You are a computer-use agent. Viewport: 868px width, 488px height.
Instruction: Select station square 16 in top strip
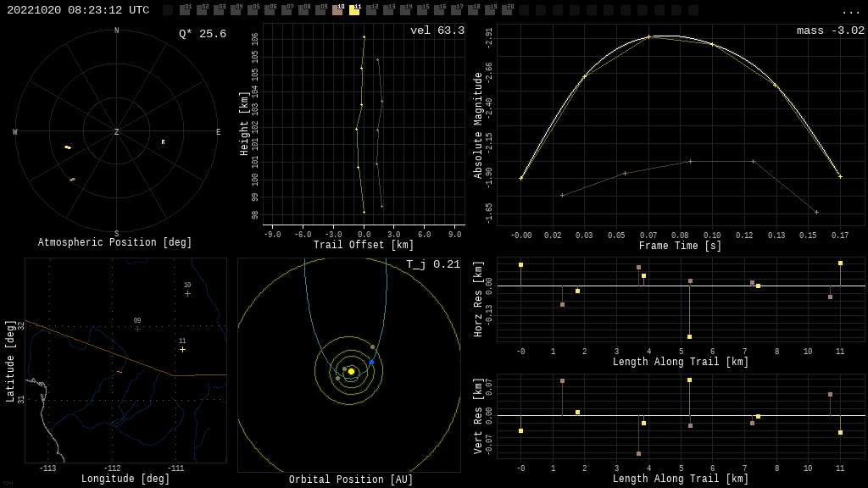pos(438,10)
